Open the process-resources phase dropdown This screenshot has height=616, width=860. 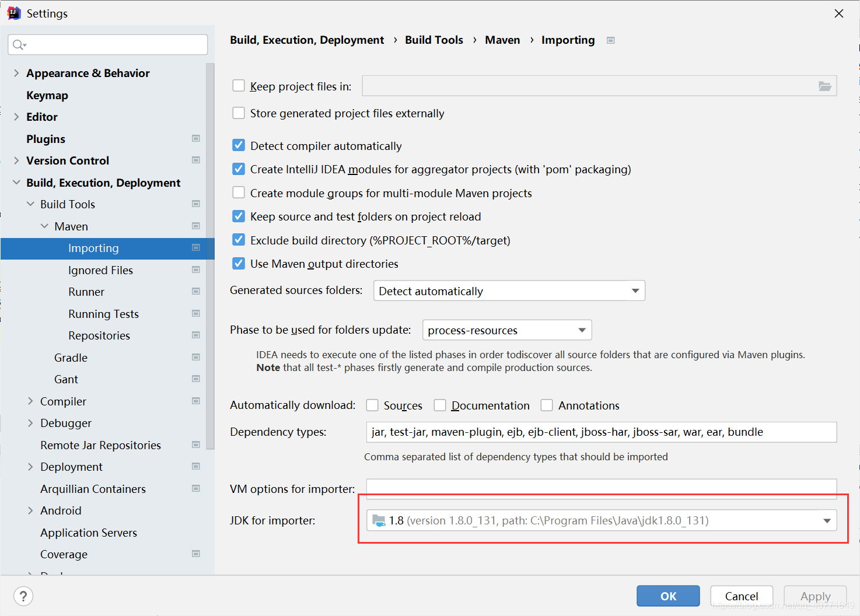[581, 330]
